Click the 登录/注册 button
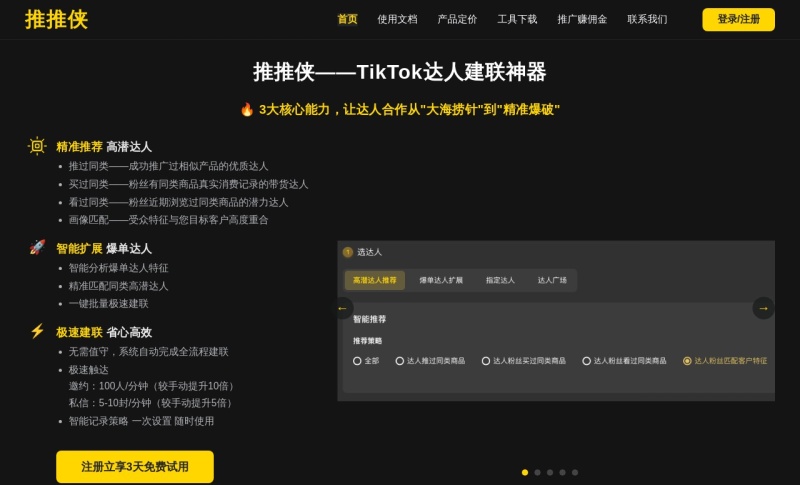 738,19
